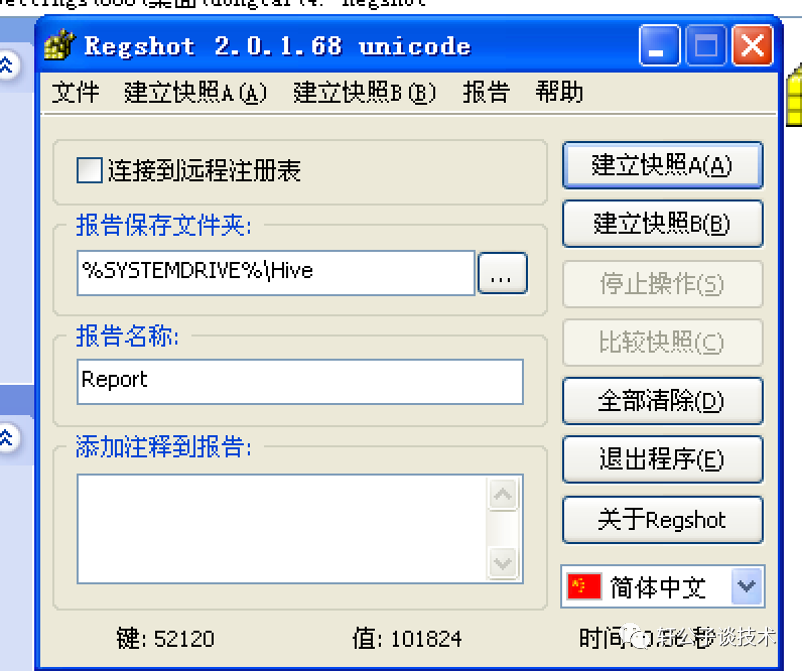802x672 pixels.
Task: Collapse the upper left sidebar chevron panel
Action: coord(7,65)
